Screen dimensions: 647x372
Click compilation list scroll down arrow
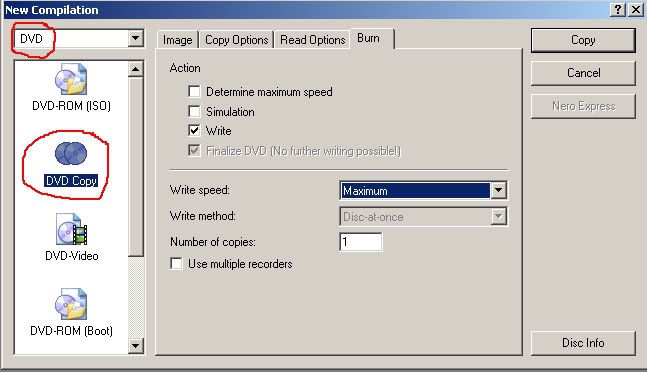[135, 346]
